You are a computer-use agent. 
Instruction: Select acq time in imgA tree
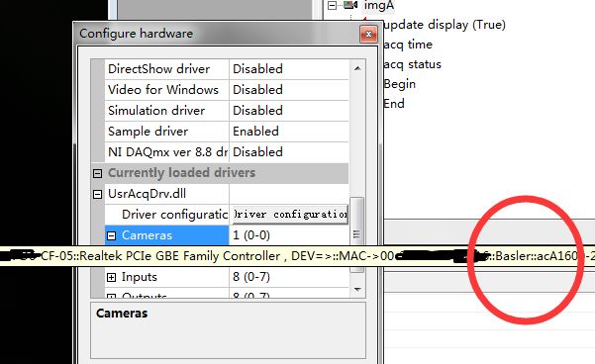pos(408,45)
